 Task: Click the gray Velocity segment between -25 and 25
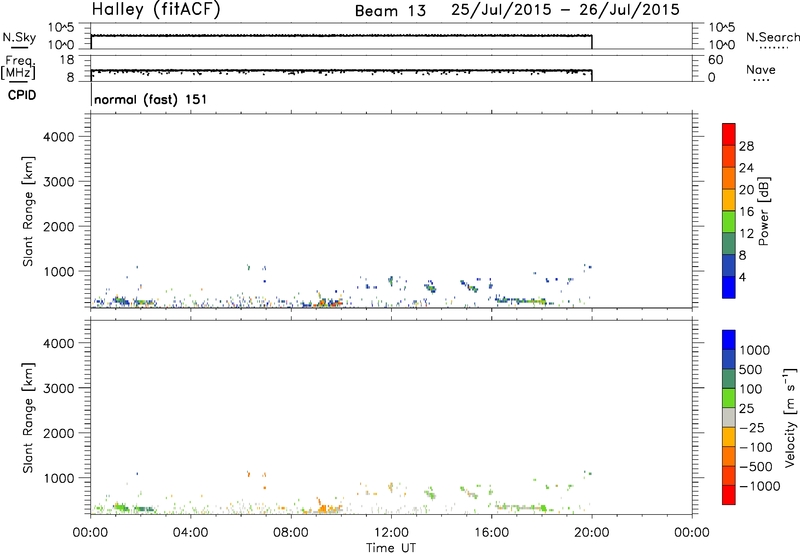(x=729, y=417)
